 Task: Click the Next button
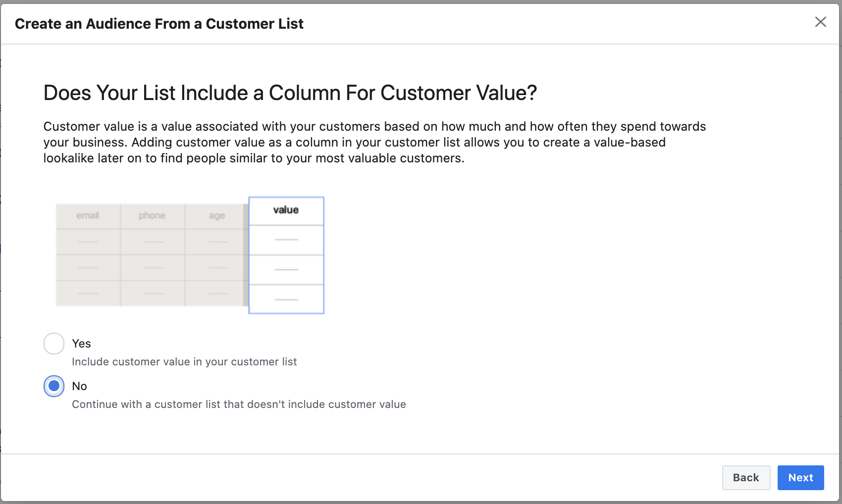pyautogui.click(x=800, y=477)
